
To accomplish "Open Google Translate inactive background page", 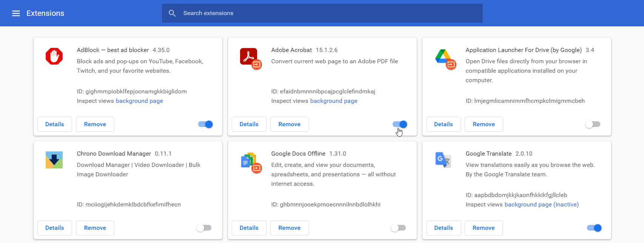I will (542, 205).
